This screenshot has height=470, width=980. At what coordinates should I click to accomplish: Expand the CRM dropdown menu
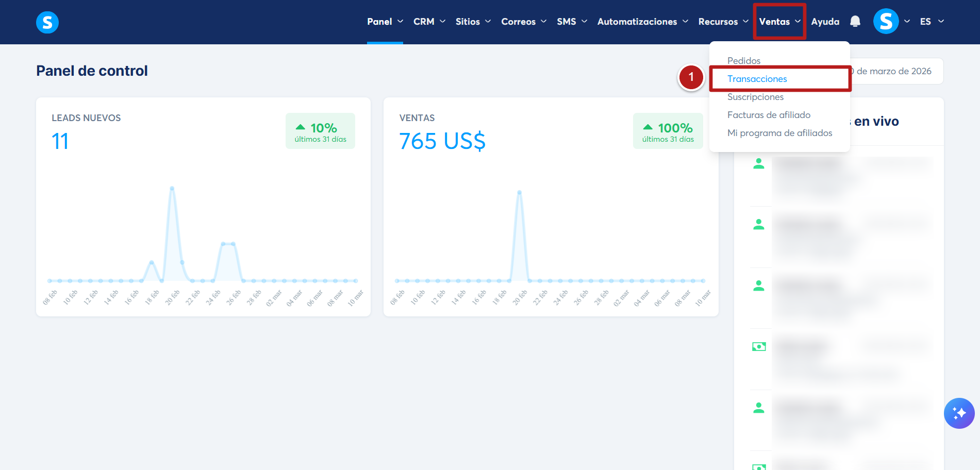[x=429, y=22]
